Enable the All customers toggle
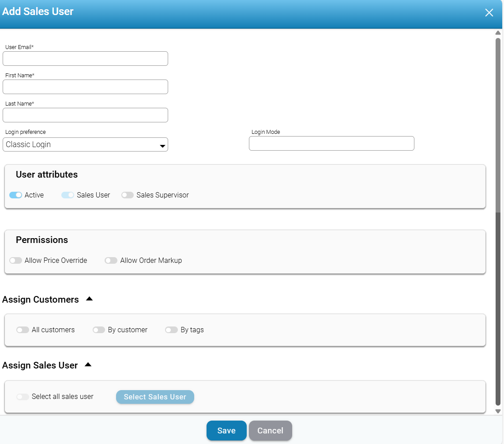The height and width of the screenshot is (444, 504). point(23,330)
